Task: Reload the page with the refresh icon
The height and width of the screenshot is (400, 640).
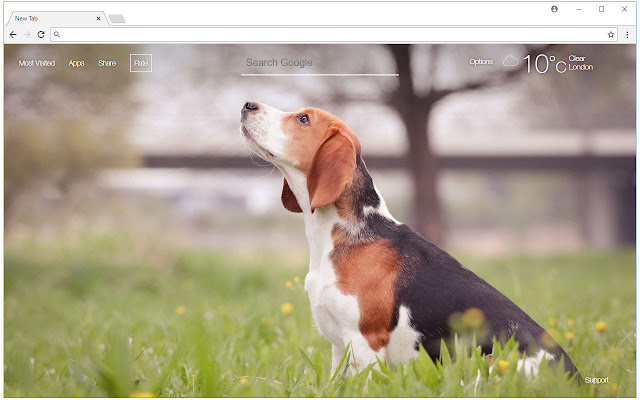Action: [x=41, y=35]
